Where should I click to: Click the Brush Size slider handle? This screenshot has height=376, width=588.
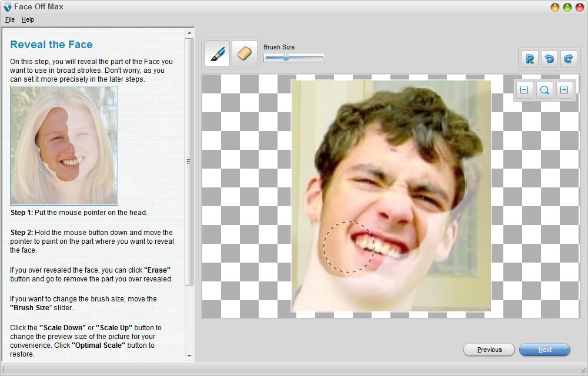286,58
